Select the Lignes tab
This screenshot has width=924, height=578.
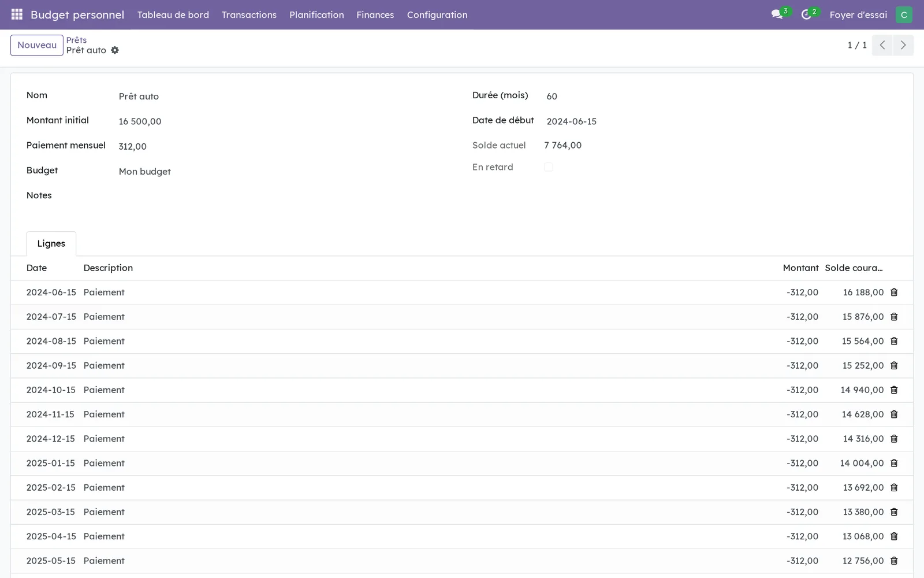tap(51, 243)
